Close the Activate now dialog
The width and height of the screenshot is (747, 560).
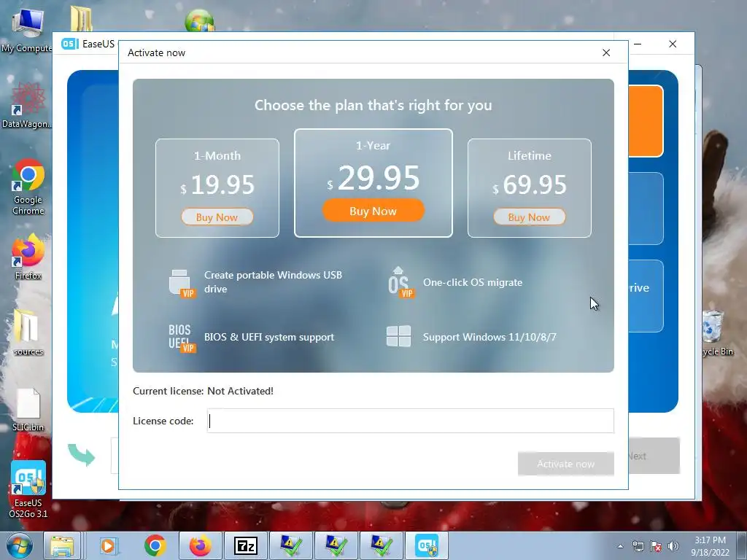click(x=606, y=52)
